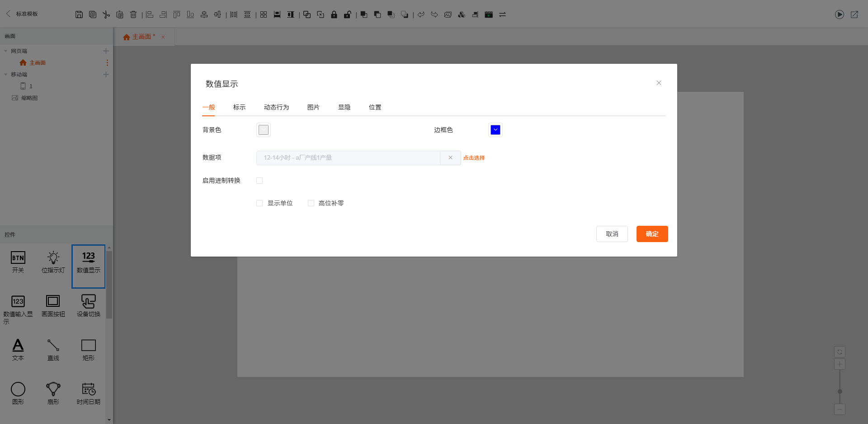Switch to the 一般 tab
Screen dimensions: 868x424
point(208,107)
